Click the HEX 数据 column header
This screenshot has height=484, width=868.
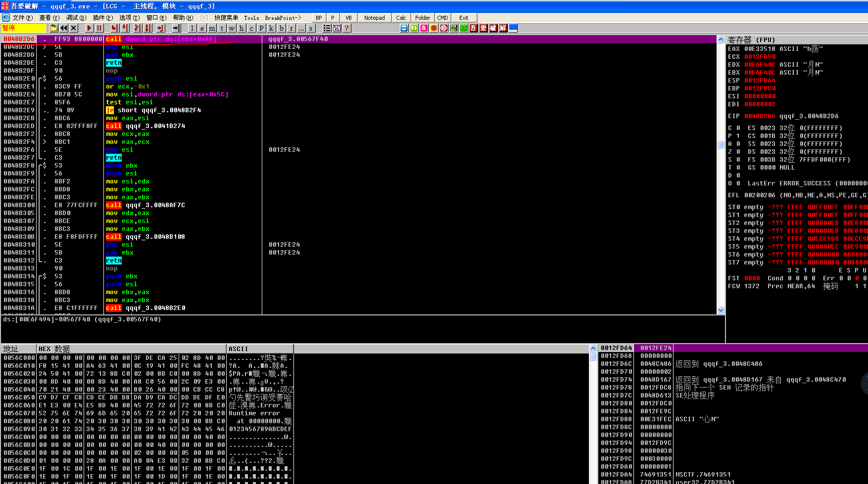132,349
